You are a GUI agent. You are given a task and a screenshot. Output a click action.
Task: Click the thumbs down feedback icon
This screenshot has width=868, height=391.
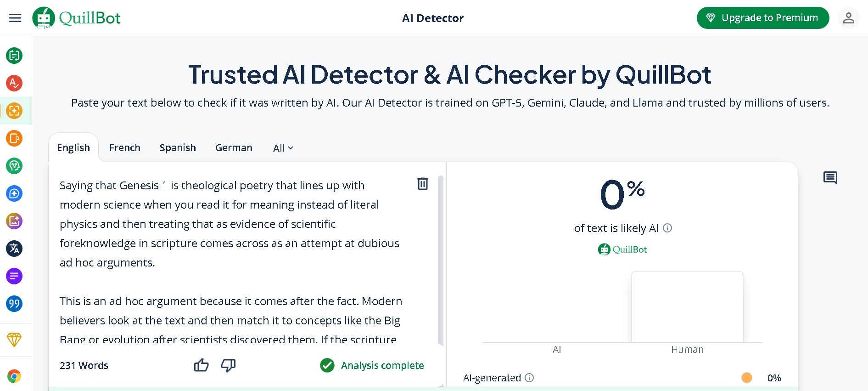pyautogui.click(x=228, y=365)
